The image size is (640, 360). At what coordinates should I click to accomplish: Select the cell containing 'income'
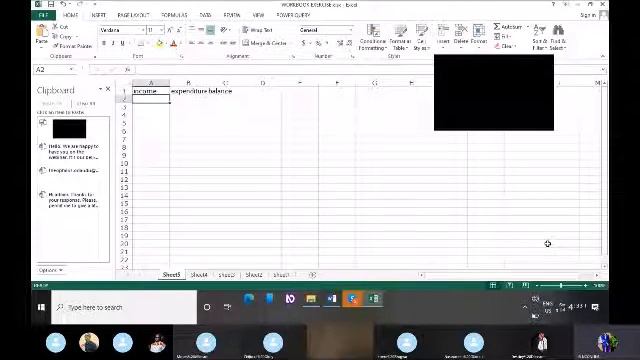151,91
